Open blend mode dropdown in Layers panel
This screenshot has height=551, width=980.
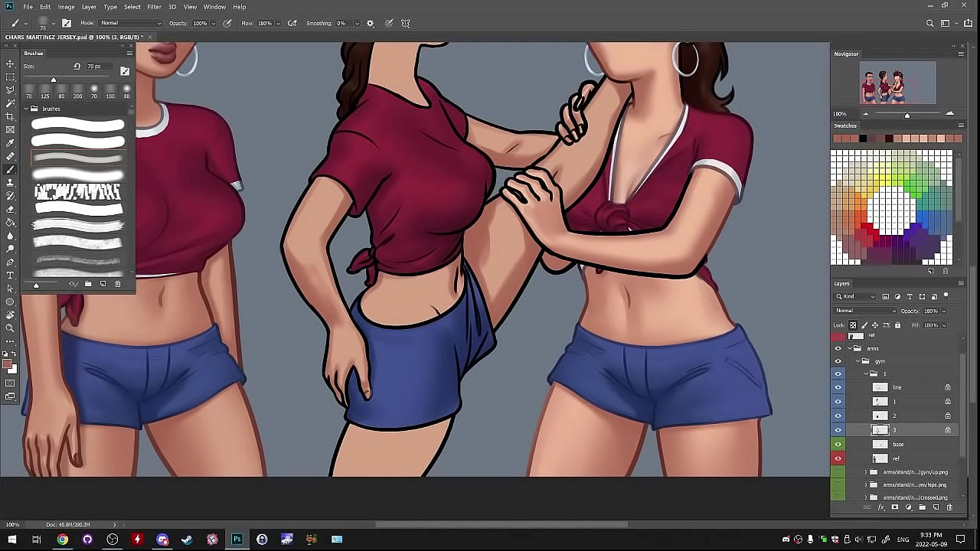865,311
